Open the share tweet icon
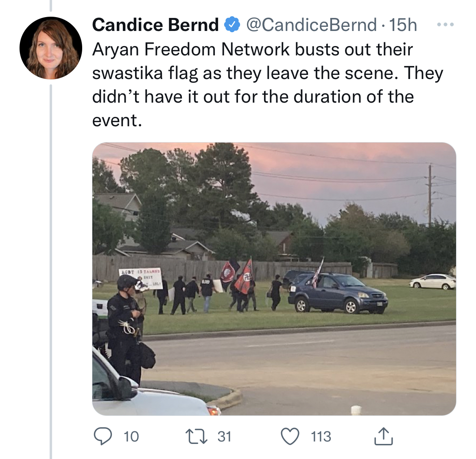The width and height of the screenshot is (476, 459). [x=383, y=436]
